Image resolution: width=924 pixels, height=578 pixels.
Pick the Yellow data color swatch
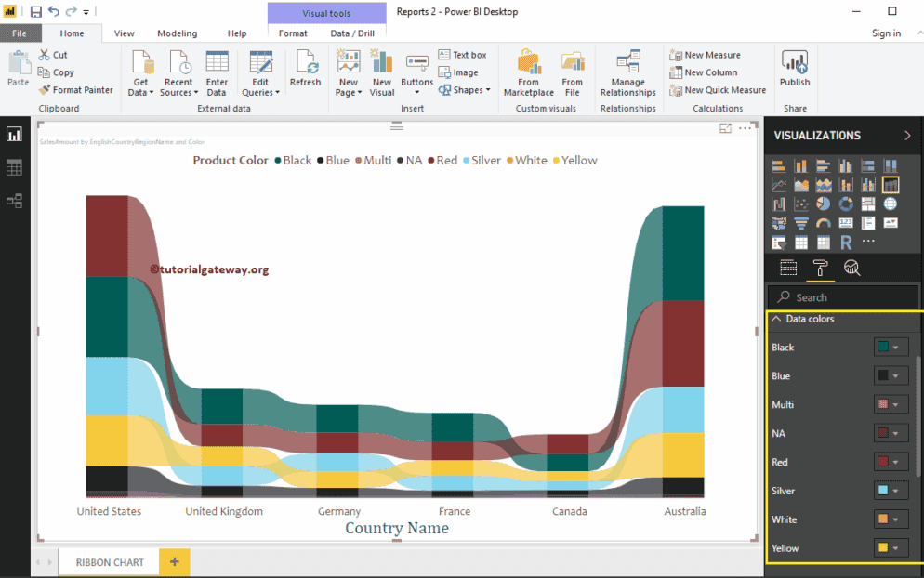(x=883, y=548)
